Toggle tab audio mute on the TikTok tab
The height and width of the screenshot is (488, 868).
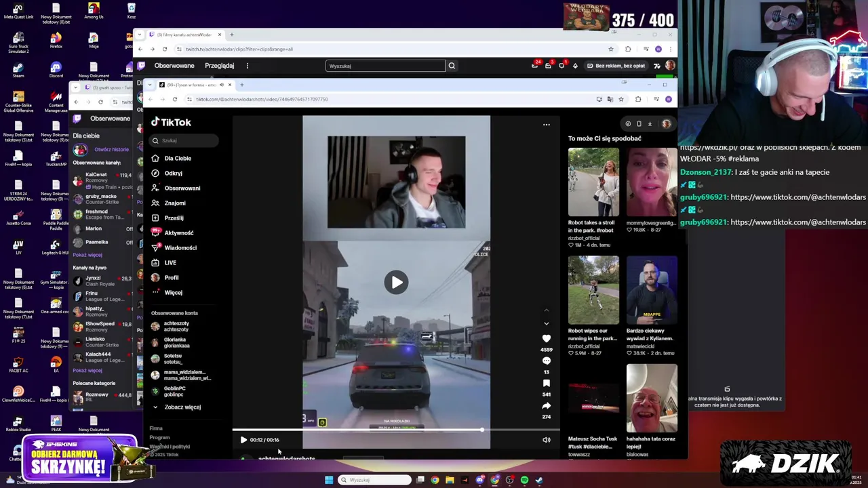[x=222, y=85]
